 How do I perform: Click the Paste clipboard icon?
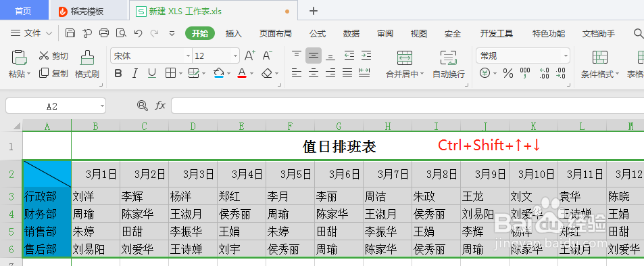pos(19,57)
